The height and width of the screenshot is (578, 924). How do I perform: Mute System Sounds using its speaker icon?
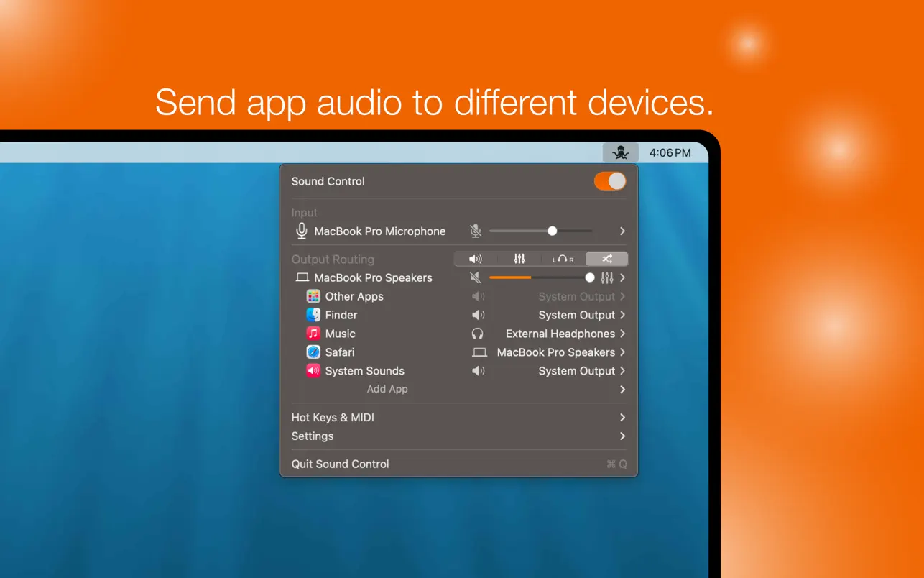pos(478,371)
